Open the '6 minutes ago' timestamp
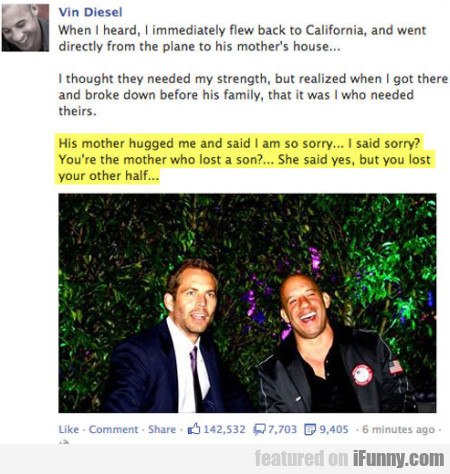Image resolution: width=450 pixels, height=474 pixels. [398, 429]
